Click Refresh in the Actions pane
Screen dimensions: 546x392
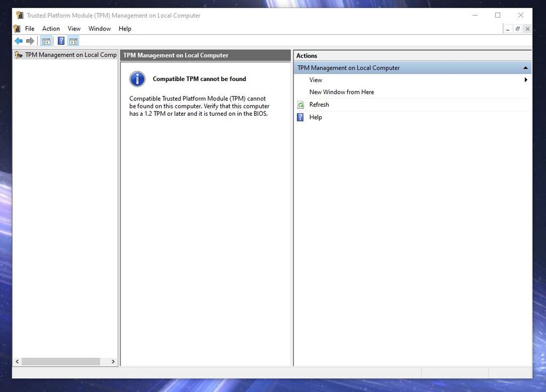click(319, 105)
